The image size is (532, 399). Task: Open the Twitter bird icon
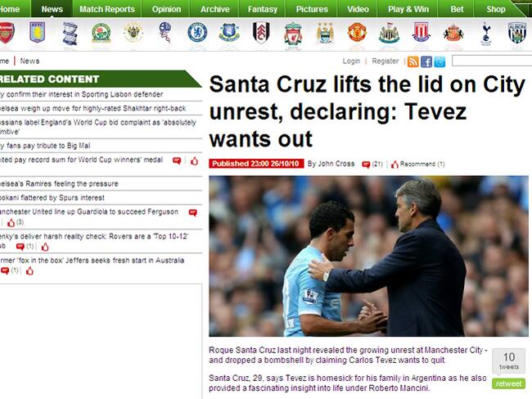coord(440,61)
